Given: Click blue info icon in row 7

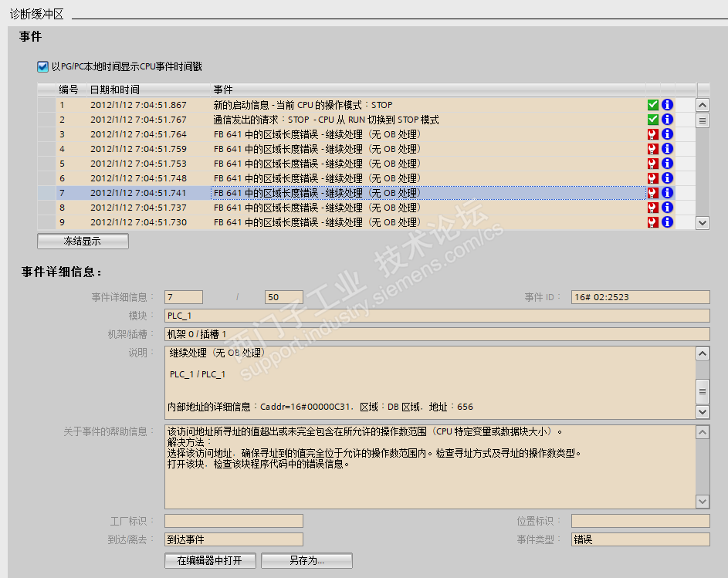Looking at the screenshot, I should [x=667, y=193].
